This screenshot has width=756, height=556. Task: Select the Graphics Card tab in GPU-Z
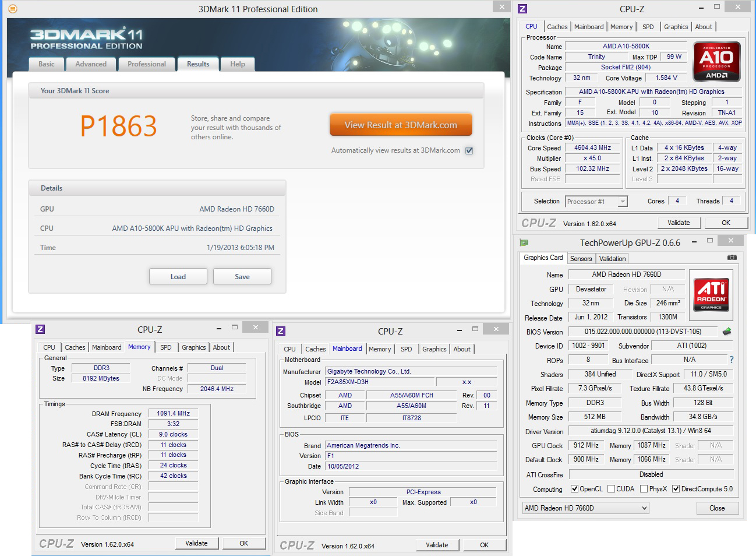pos(543,258)
